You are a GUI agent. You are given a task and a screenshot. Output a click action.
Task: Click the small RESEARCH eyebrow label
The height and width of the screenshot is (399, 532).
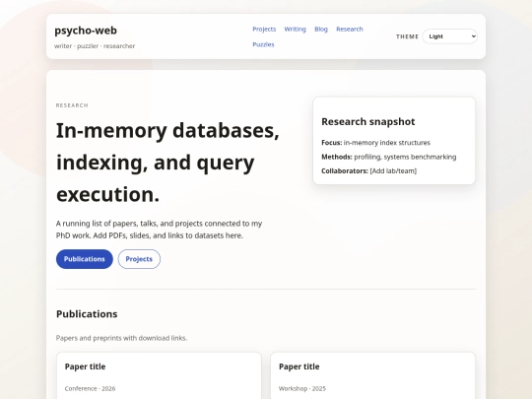coord(72,105)
